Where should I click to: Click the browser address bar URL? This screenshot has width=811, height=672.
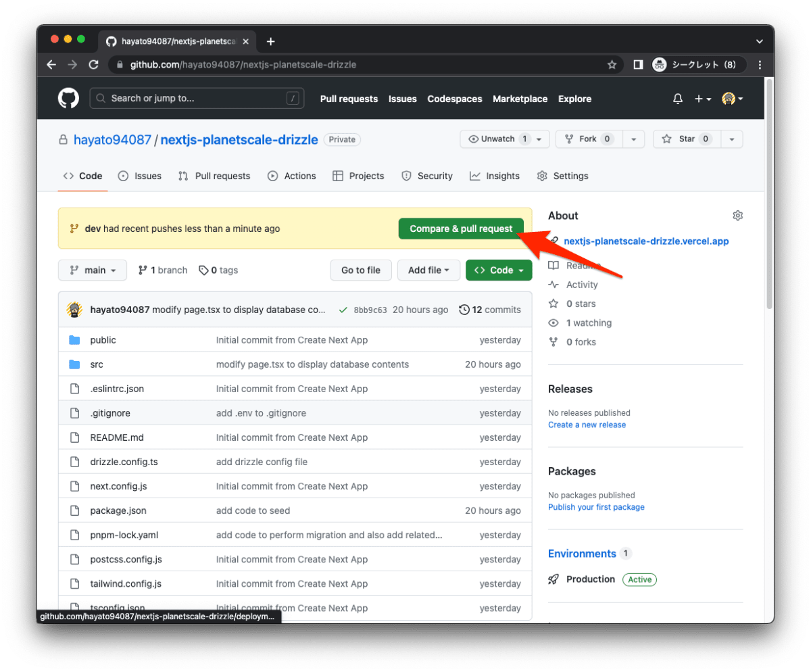(243, 65)
